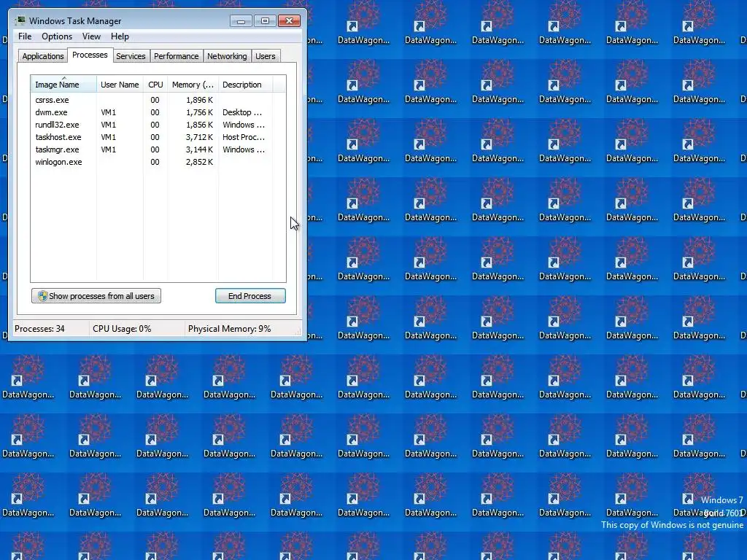Viewport: 747px width, 560px height.
Task: Close the Windows Task Manager window
Action: click(289, 21)
